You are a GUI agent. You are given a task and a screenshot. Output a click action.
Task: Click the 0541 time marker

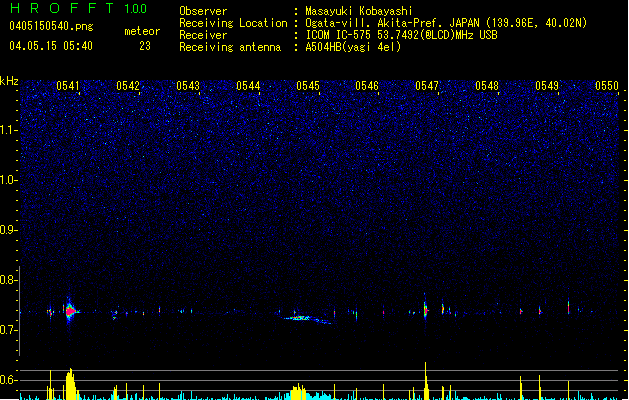(68, 86)
